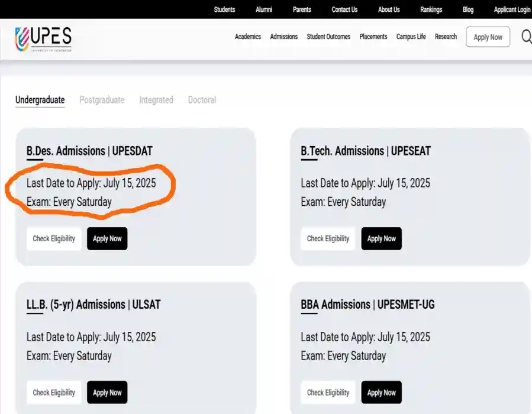Click B.Des. Admissions | UPESDAT heading
Viewport: 532px width, 414px height.
[x=89, y=151]
